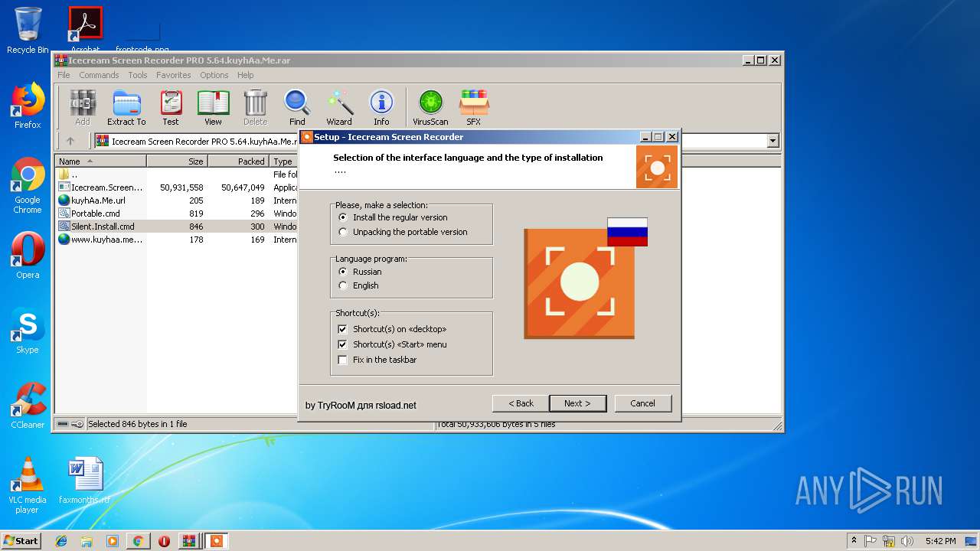Click the Action Center flag tray icon

(x=871, y=541)
